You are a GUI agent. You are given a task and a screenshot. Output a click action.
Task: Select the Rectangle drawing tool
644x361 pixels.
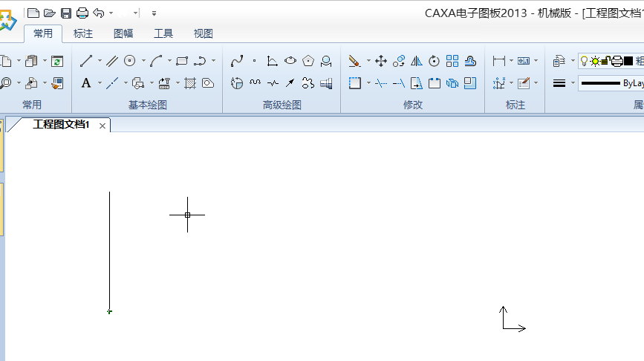pos(182,61)
